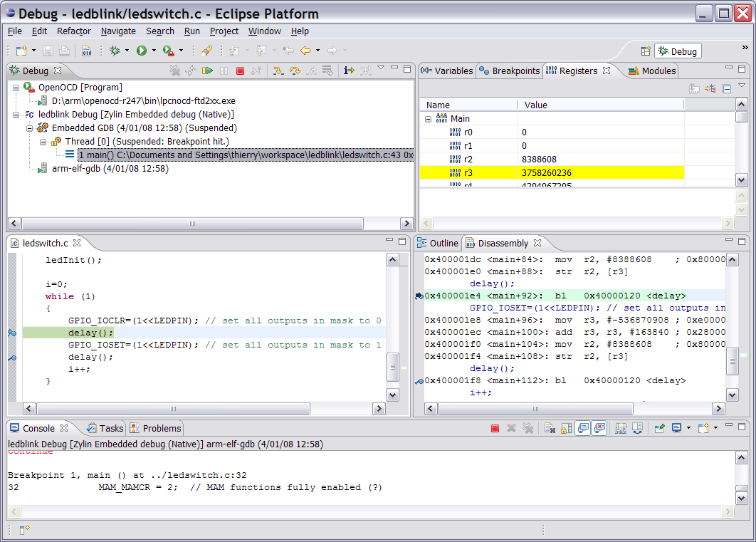Switch to the Modules tab
The width and height of the screenshot is (756, 542).
pyautogui.click(x=652, y=71)
